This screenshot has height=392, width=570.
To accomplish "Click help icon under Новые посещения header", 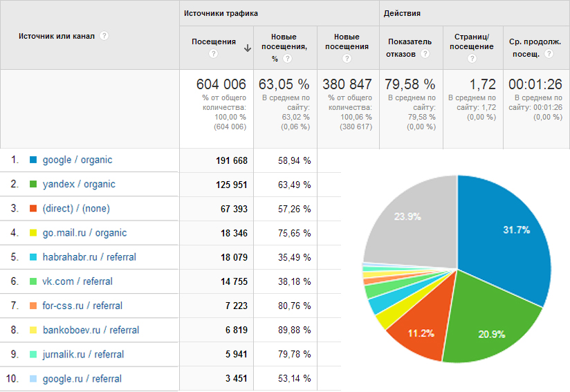I will coord(347,59).
